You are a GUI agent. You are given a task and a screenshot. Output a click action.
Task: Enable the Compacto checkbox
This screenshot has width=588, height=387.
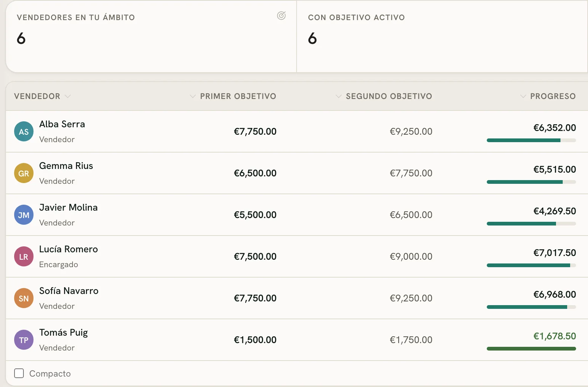(x=19, y=373)
